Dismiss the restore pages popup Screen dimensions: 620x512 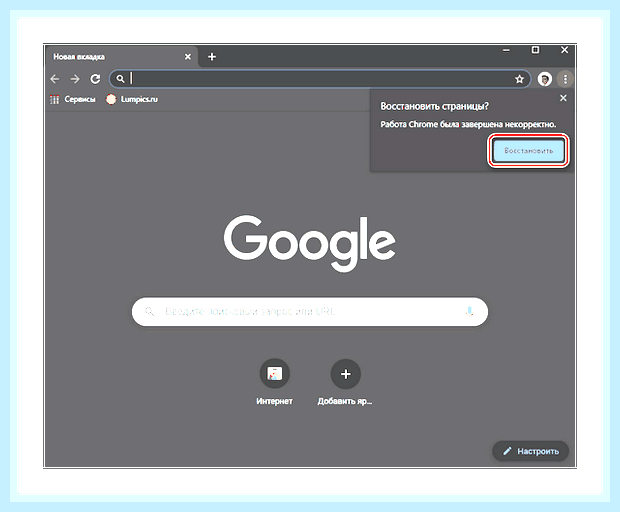pos(563,98)
